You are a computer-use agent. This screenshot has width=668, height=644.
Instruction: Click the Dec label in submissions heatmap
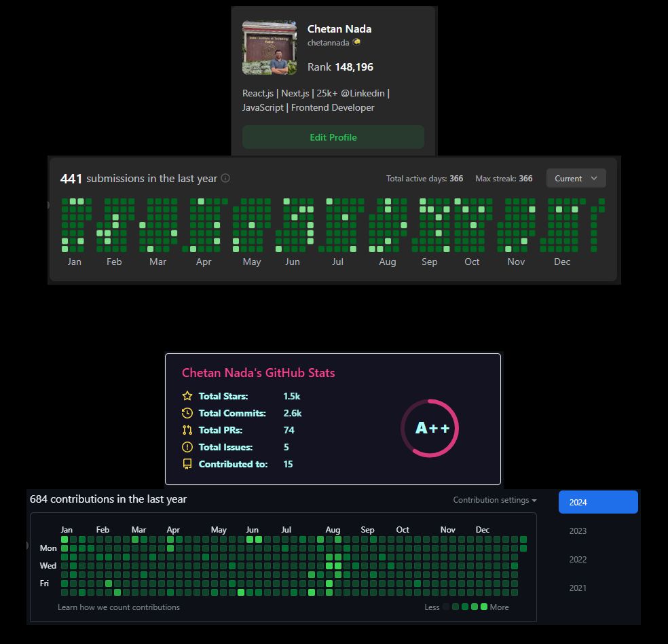[x=562, y=262]
